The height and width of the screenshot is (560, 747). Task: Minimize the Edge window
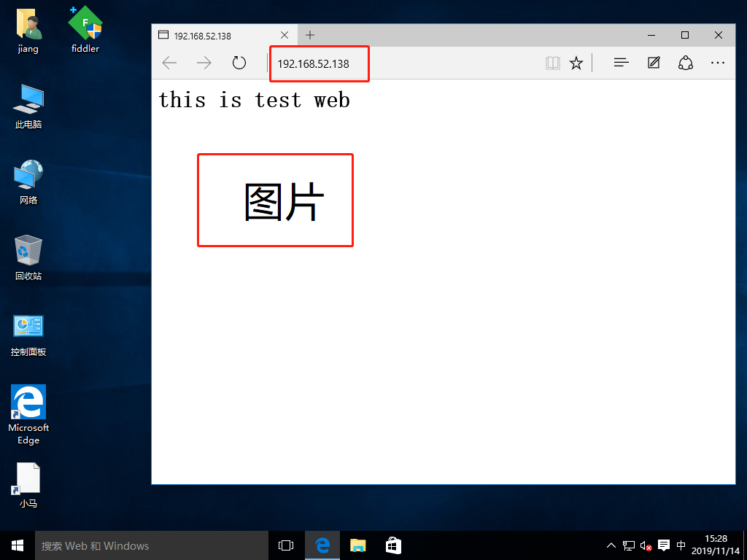pos(651,35)
